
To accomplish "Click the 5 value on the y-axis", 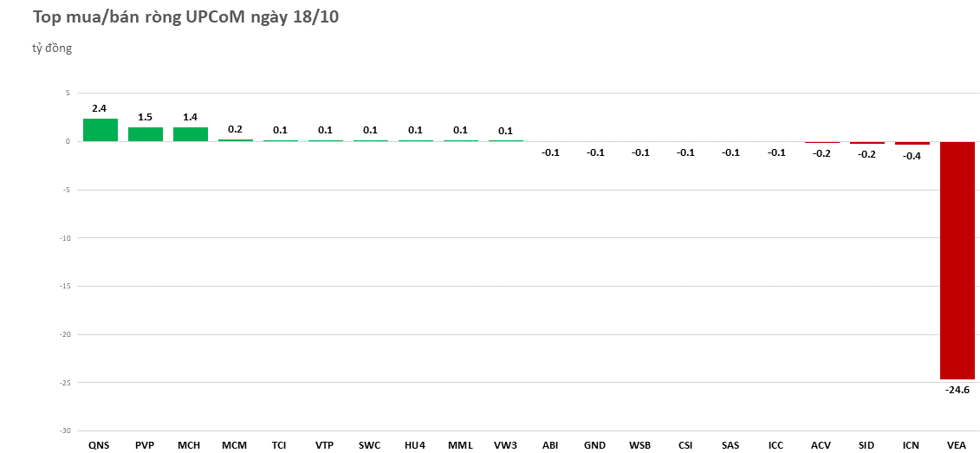I will click(67, 93).
